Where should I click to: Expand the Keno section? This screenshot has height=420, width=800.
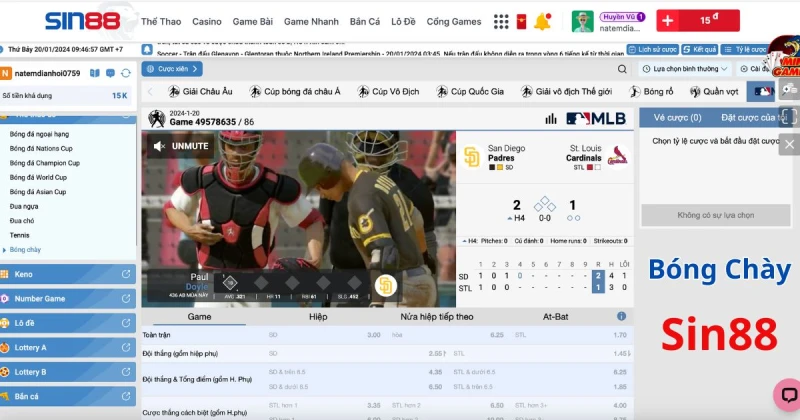(68, 274)
